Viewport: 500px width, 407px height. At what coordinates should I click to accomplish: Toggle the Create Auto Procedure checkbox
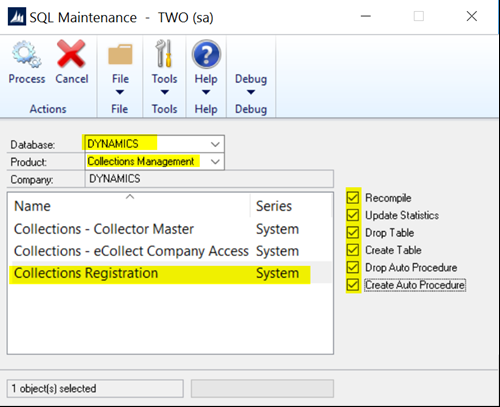[353, 285]
